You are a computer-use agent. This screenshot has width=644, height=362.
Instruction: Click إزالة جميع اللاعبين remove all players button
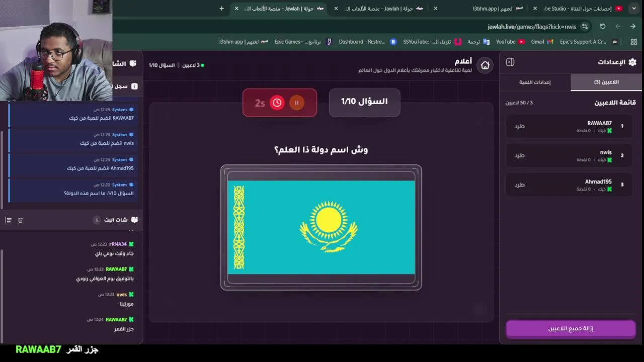[571, 328]
